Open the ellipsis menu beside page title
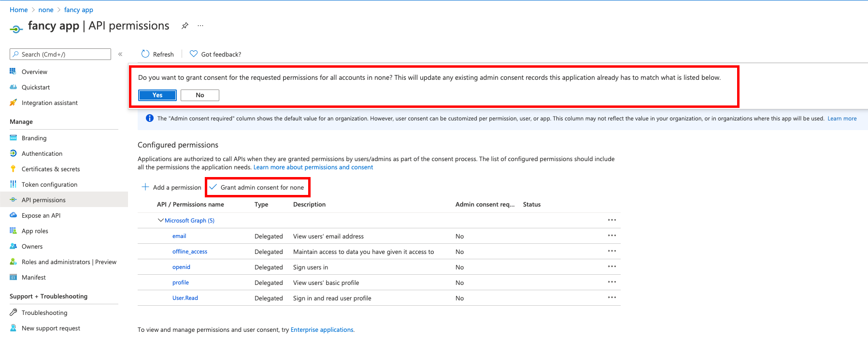The width and height of the screenshot is (868, 342). click(x=200, y=26)
